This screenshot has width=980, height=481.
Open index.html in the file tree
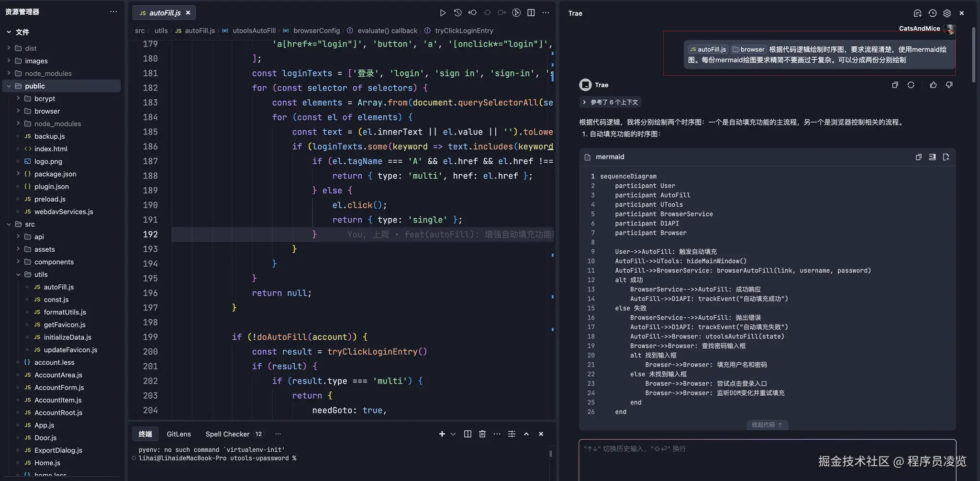51,149
